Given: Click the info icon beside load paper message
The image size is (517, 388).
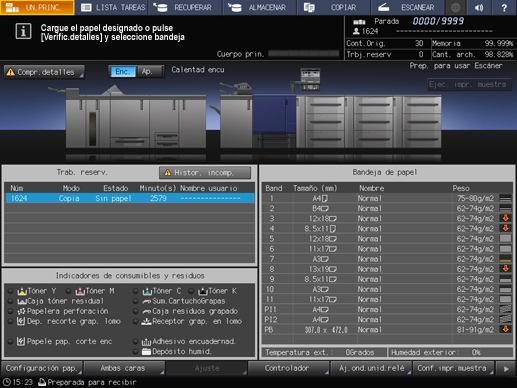Looking at the screenshot, I should (23, 31).
